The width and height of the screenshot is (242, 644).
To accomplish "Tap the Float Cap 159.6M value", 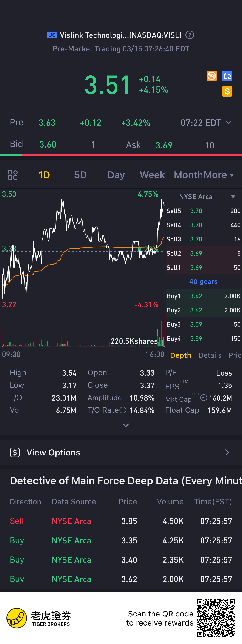I will tap(219, 410).
